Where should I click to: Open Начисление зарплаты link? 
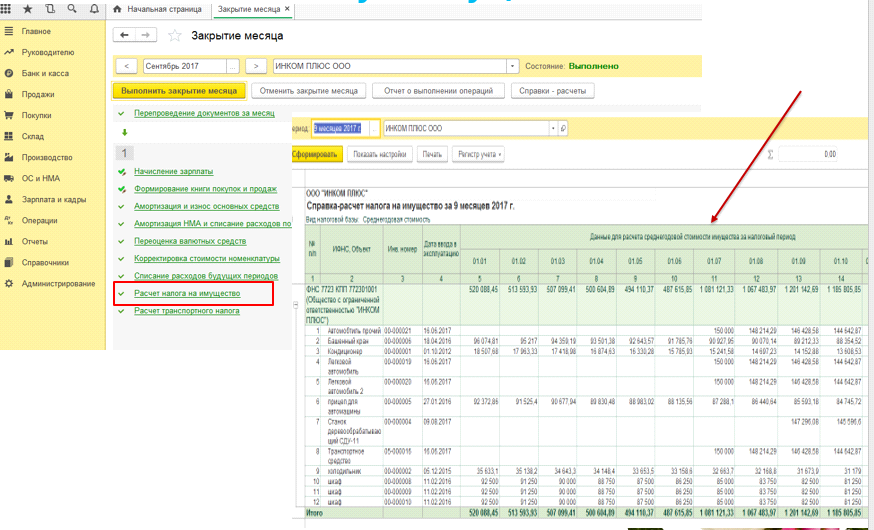[173, 172]
